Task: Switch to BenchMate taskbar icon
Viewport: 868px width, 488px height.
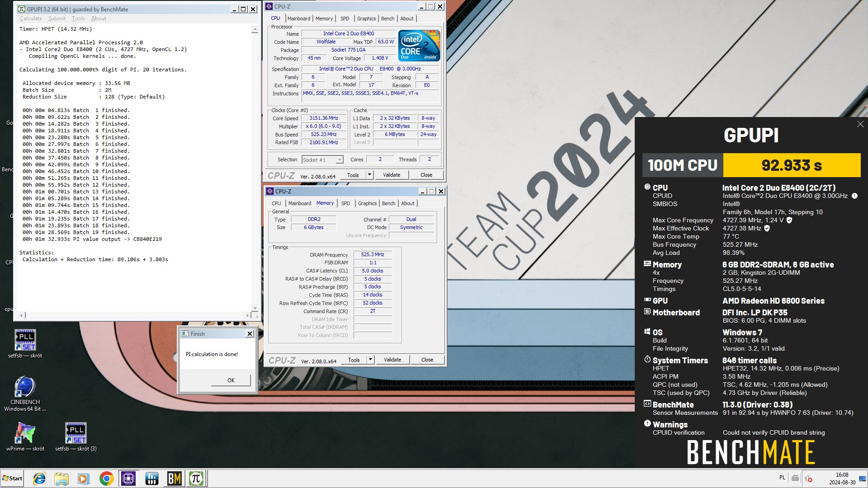Action: click(174, 479)
